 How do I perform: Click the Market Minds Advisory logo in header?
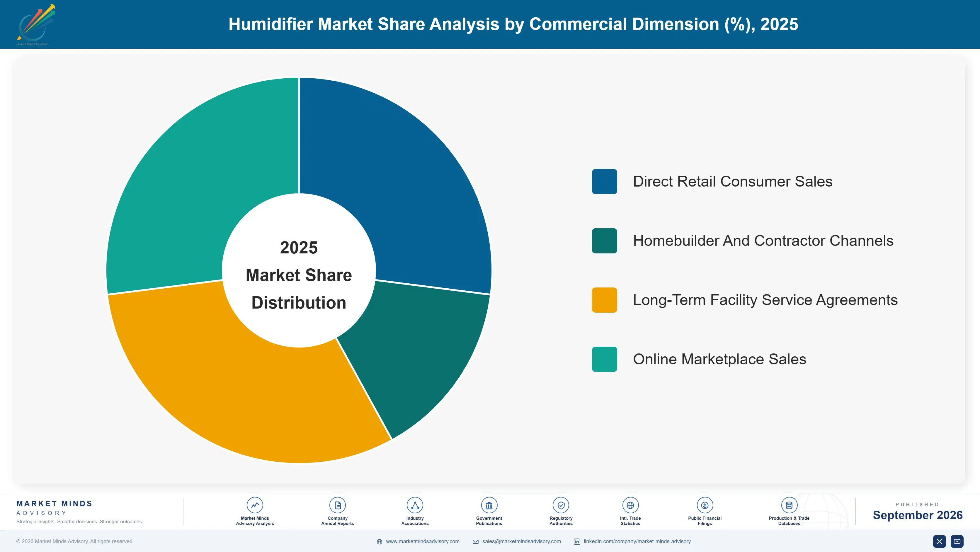[36, 25]
